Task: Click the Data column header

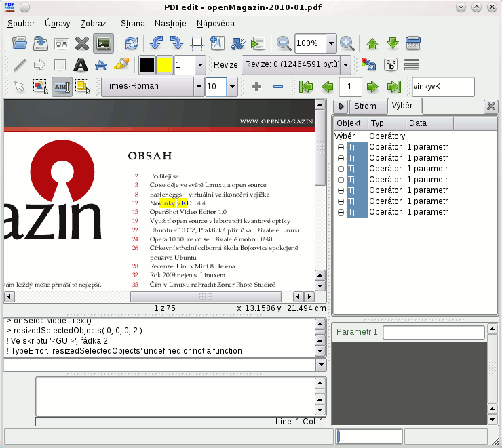Action: 429,123
